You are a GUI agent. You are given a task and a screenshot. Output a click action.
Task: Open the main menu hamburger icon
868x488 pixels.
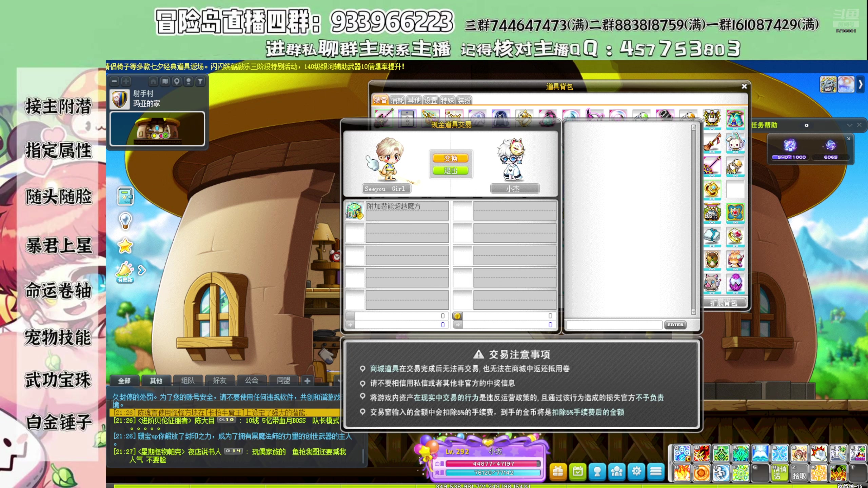pyautogui.click(x=656, y=471)
